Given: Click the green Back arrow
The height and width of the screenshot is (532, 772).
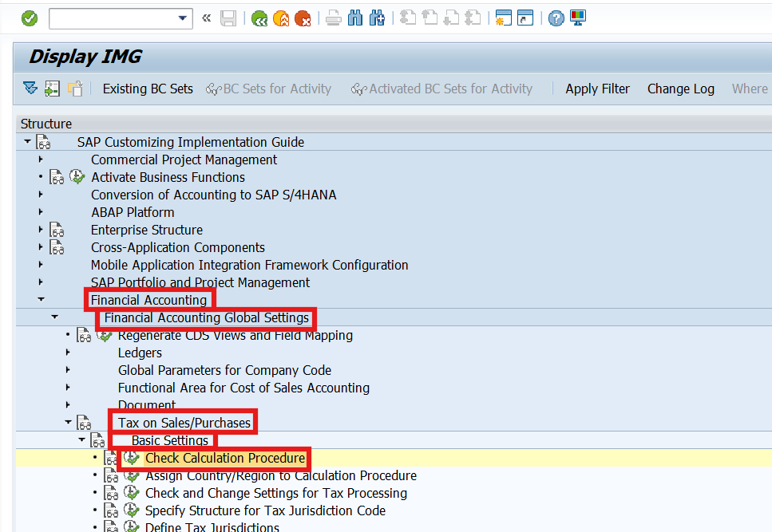Looking at the screenshot, I should (x=259, y=18).
